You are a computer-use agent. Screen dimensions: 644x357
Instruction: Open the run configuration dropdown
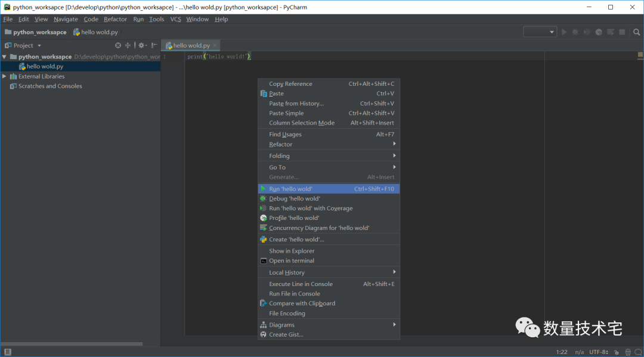[540, 32]
